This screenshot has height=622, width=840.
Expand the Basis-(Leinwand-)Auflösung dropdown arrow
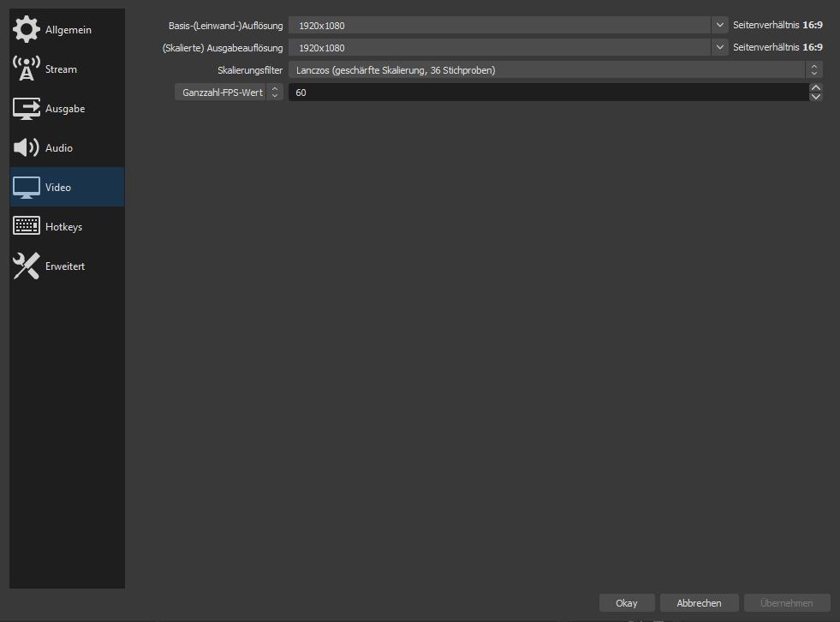(719, 26)
